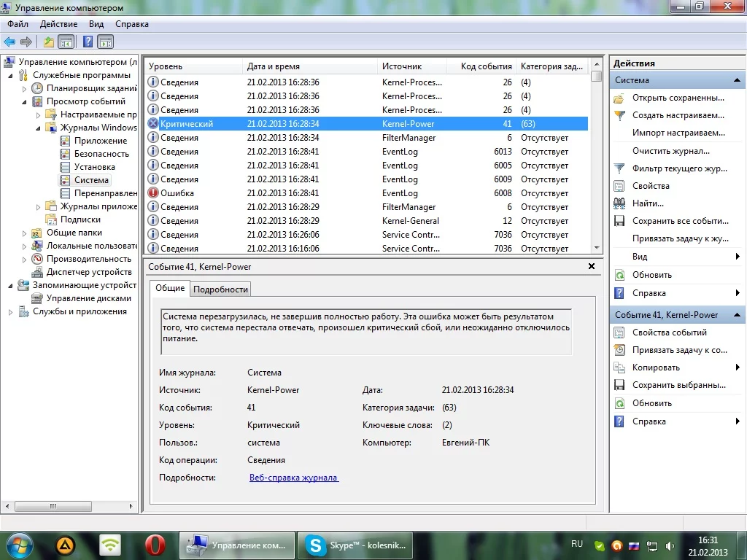Click the Russian flag tray icon
Viewport: 747px width, 560px height.
click(634, 545)
